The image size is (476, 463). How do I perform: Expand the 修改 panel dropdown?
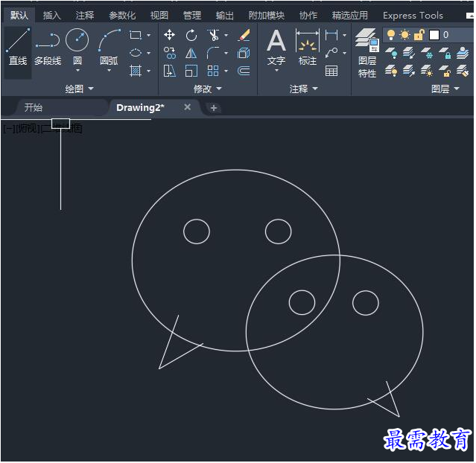coord(208,89)
